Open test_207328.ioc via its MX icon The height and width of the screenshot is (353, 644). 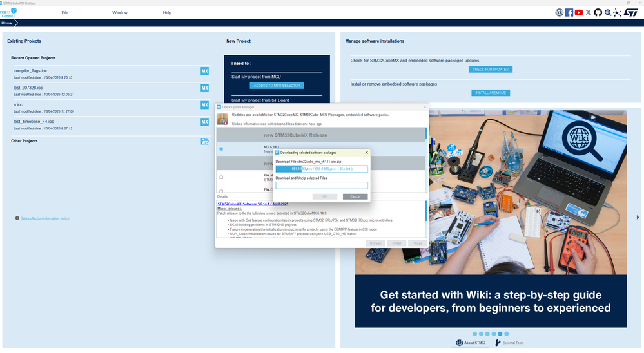coord(204,88)
